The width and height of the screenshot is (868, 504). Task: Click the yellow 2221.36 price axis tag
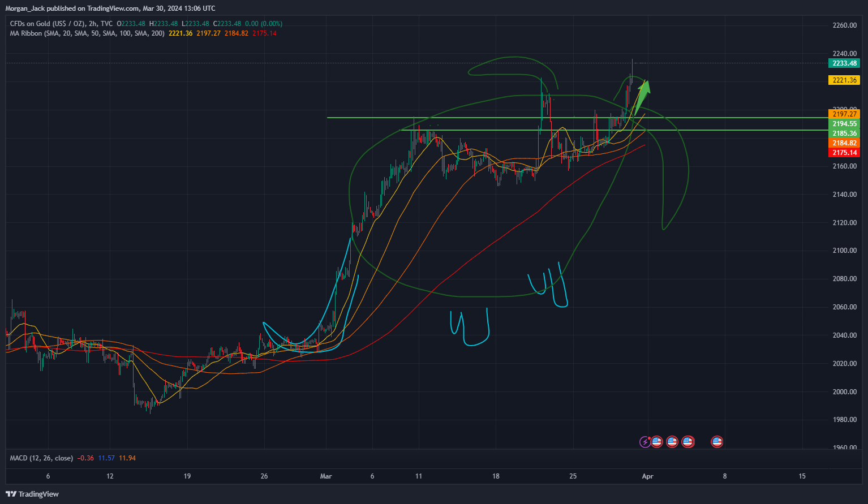tap(844, 80)
